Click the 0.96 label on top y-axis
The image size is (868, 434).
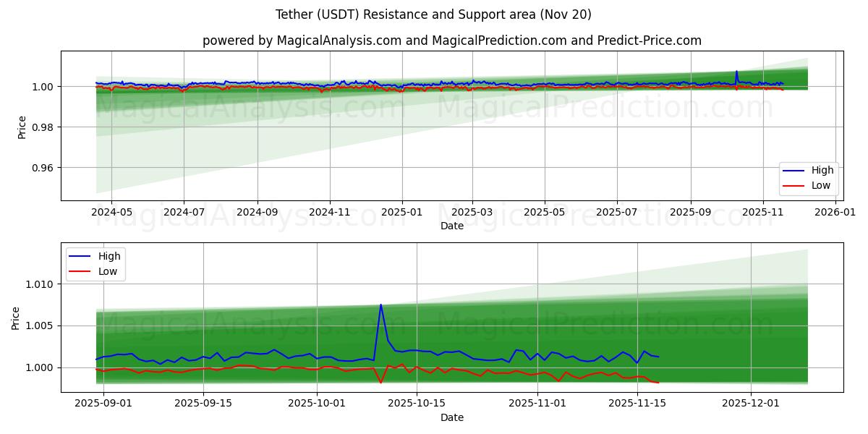[43, 168]
